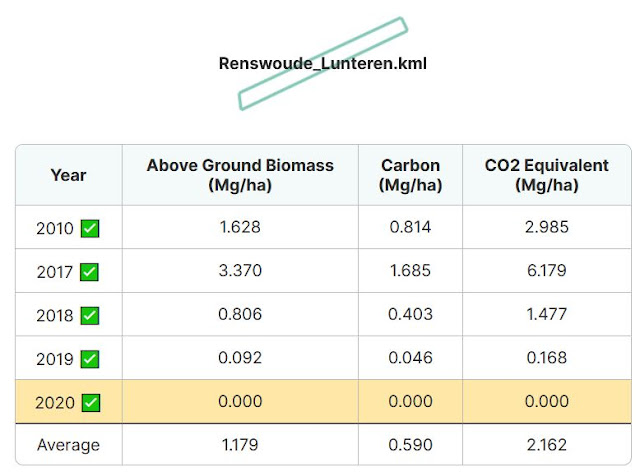The image size is (640, 472).
Task: Click the 2017 CO2 equivalent value 6.179
Action: coord(547,270)
